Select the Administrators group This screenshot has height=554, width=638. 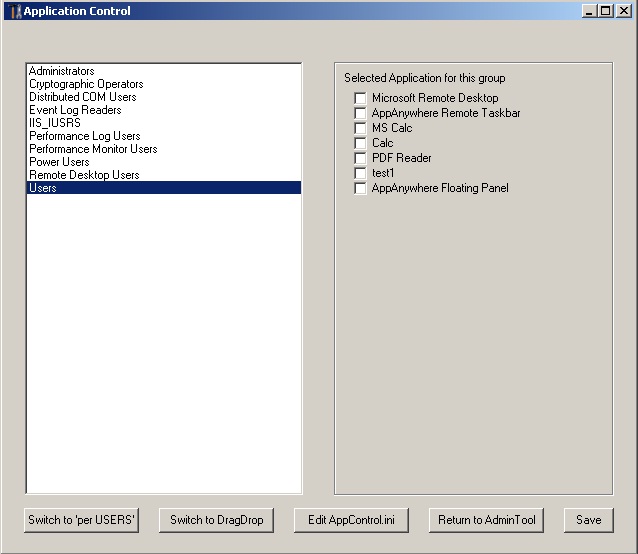pos(62,71)
